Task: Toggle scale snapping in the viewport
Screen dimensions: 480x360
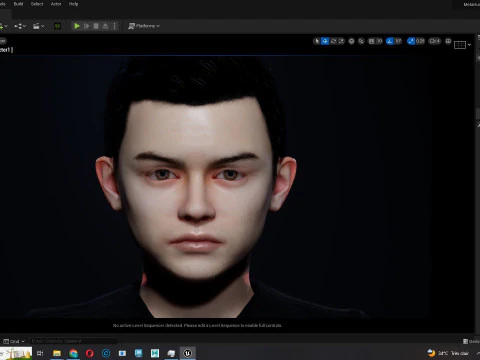Action: click(x=411, y=41)
